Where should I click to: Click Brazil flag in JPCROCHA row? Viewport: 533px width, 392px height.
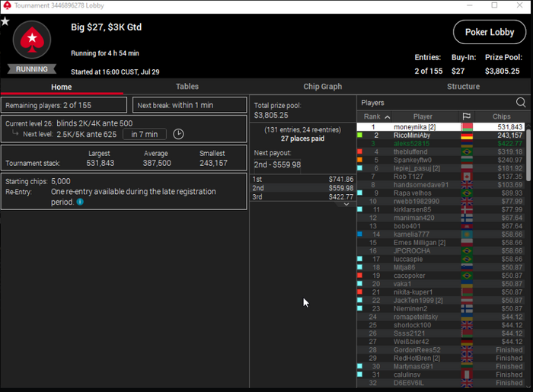pos(467,250)
